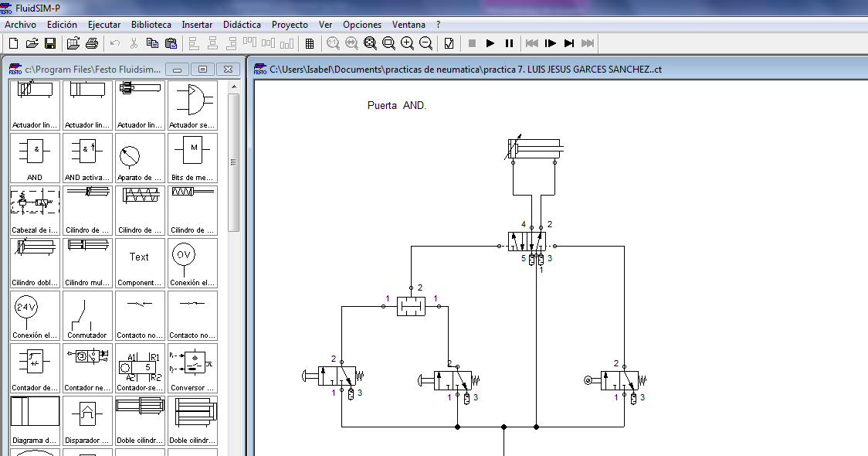Click the roller-actuated 3/2 valve in circuit
Image resolution: width=868 pixels, height=456 pixels.
[615, 380]
